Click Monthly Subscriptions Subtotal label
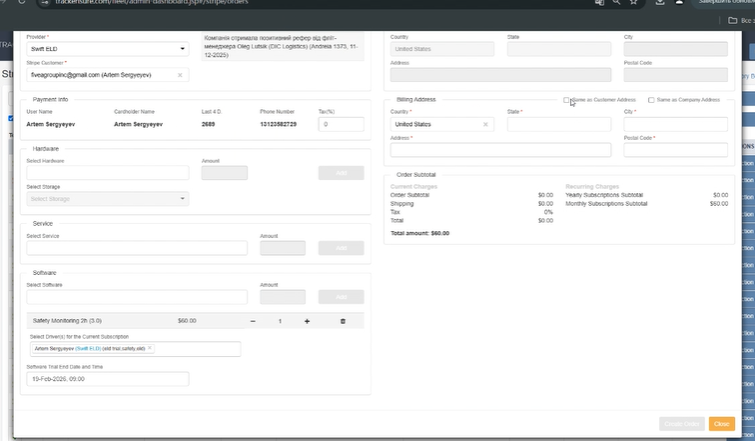 pos(606,204)
